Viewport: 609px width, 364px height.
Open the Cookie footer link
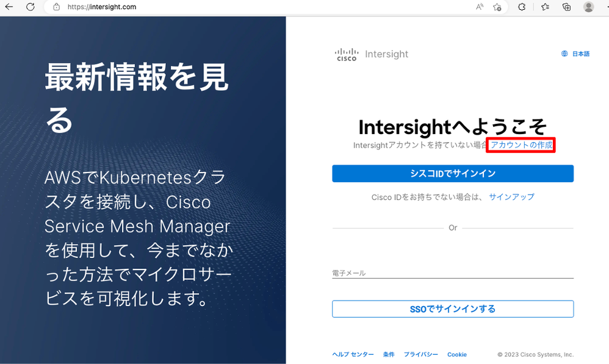coord(457,354)
